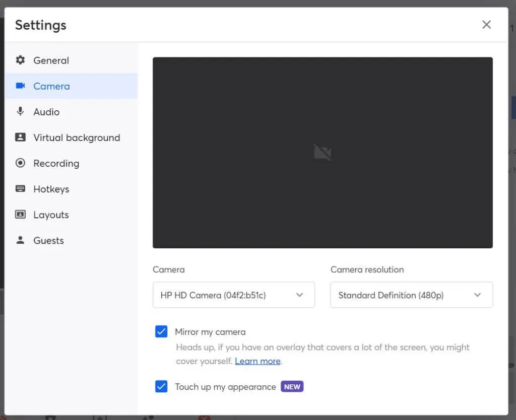This screenshot has width=516, height=420.
Task: Click the Guests person icon
Action: click(x=20, y=240)
